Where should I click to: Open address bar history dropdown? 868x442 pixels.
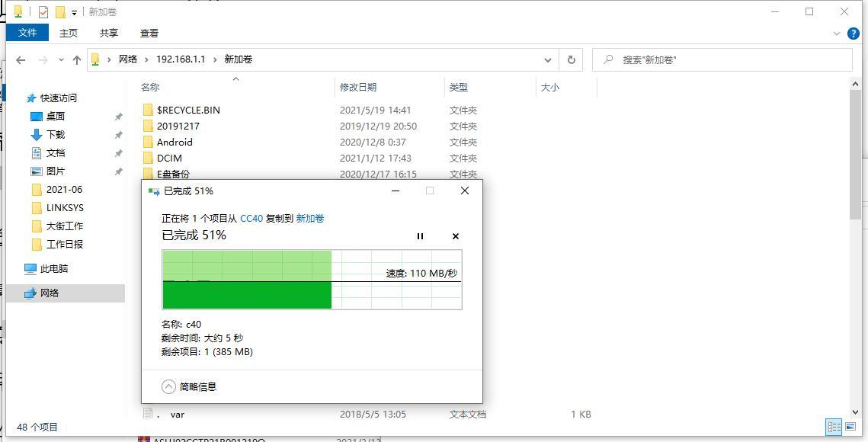(547, 59)
